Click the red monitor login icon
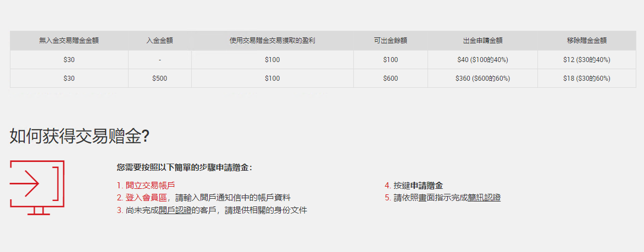This screenshot has width=644, height=252. pos(37,188)
